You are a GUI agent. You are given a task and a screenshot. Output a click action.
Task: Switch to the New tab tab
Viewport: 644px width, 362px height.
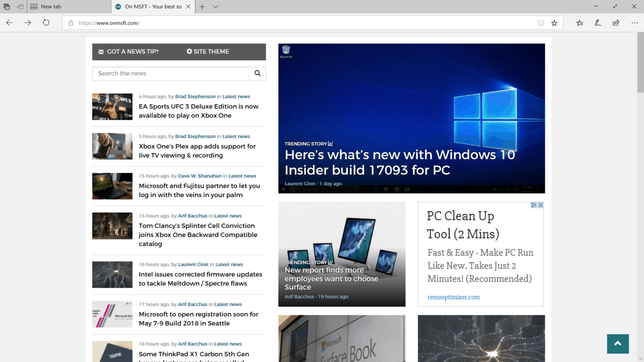tap(69, 7)
